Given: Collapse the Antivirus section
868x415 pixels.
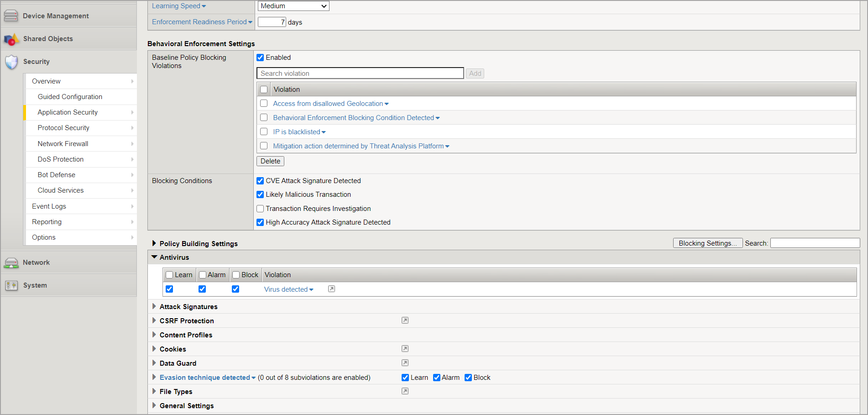Looking at the screenshot, I should (154, 257).
